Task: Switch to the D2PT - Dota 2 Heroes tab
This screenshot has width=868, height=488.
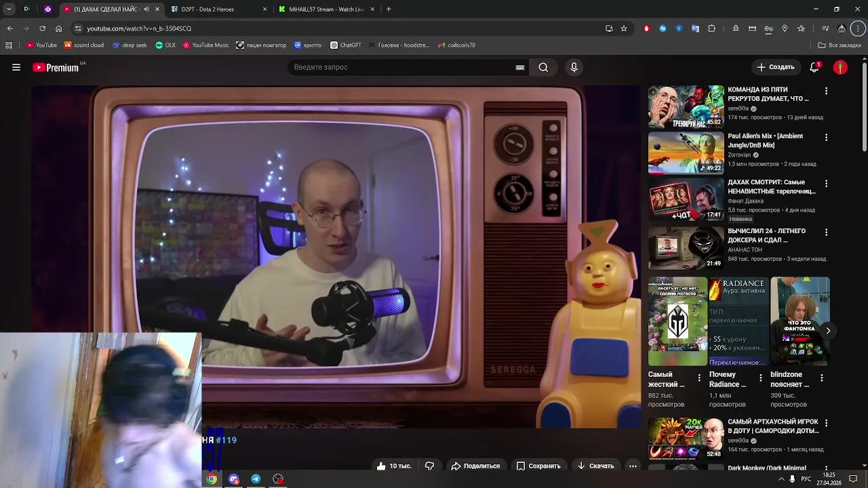Action: (x=217, y=9)
